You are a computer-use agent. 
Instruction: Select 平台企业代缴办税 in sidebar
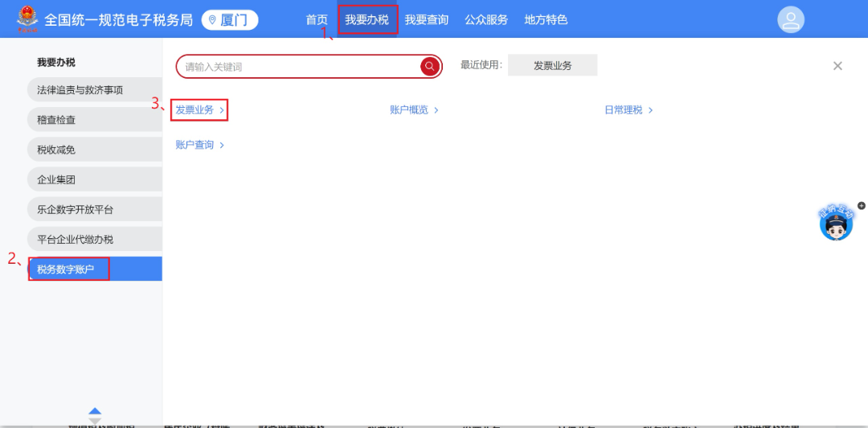click(x=95, y=240)
